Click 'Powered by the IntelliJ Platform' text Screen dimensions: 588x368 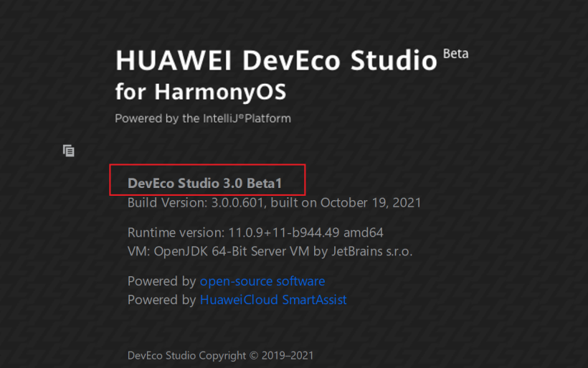[203, 118]
